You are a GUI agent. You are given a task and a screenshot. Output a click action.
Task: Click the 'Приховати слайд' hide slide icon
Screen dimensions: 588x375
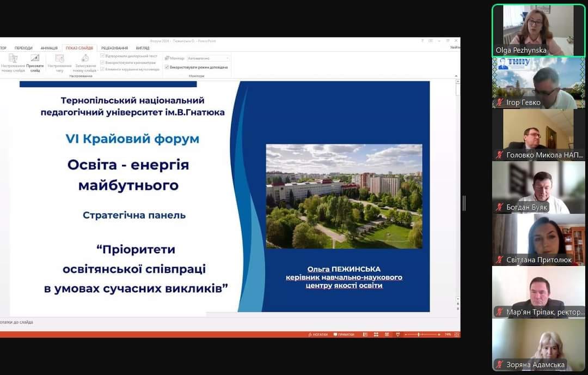coord(35,59)
